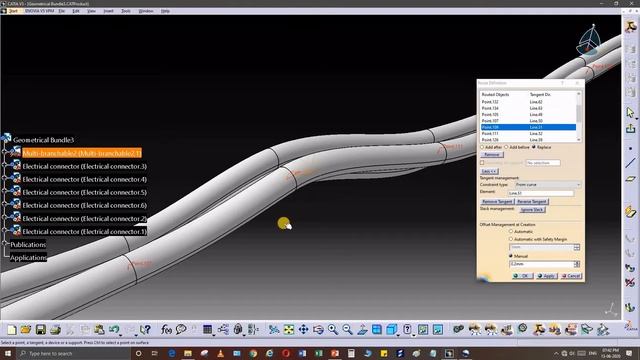Click the Remove Tangent button

[497, 202]
